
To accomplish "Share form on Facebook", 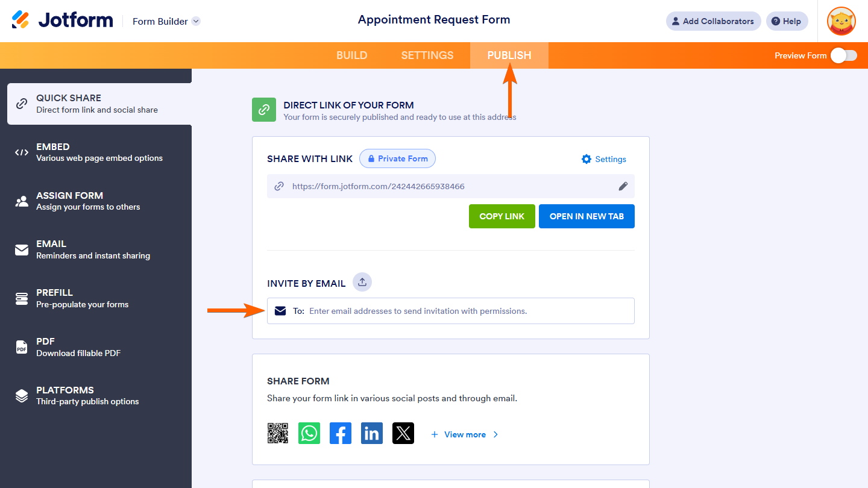I will coord(341,433).
